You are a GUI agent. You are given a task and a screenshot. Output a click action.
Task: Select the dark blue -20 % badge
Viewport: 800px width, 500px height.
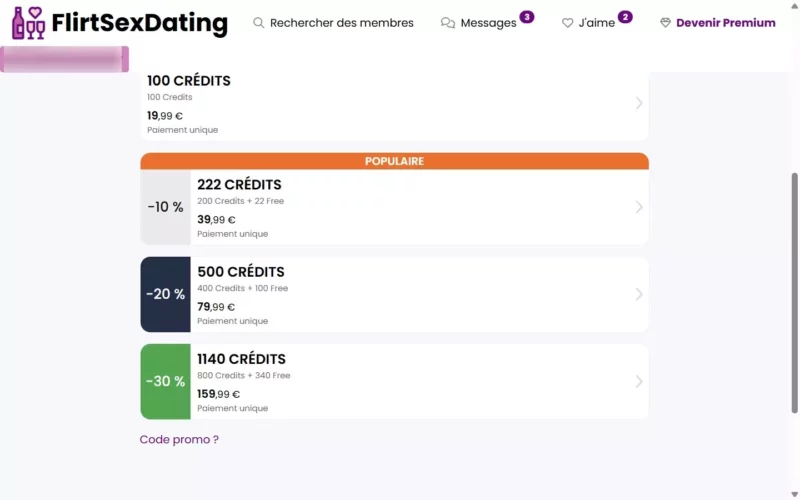(x=165, y=294)
